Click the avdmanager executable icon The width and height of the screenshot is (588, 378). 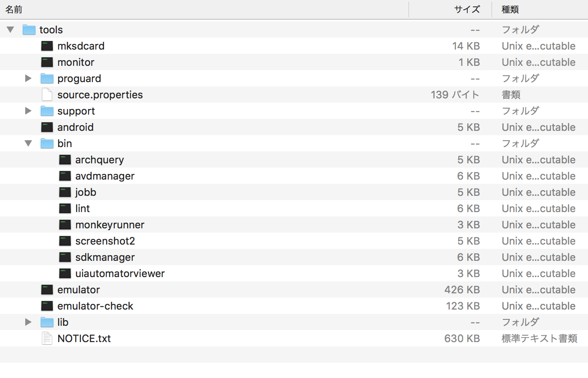coord(65,176)
